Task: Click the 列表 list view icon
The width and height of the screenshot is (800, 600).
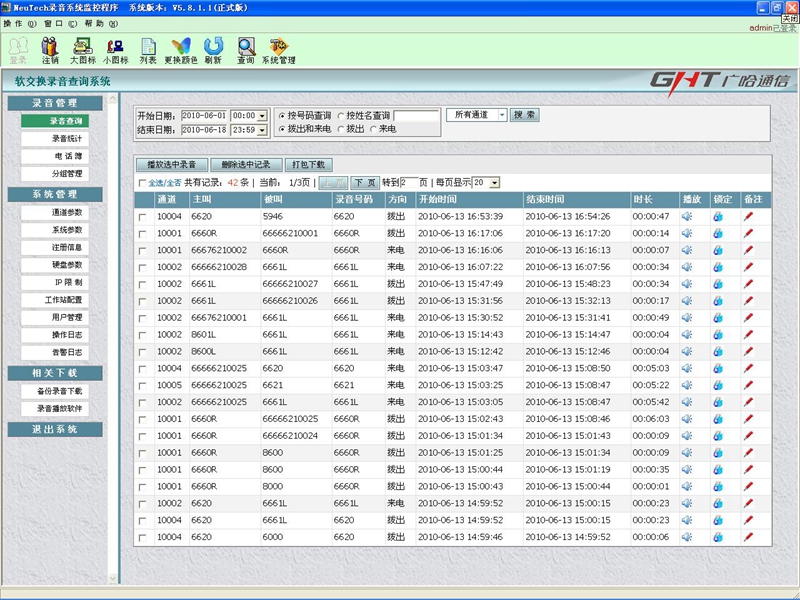Action: pos(148,50)
